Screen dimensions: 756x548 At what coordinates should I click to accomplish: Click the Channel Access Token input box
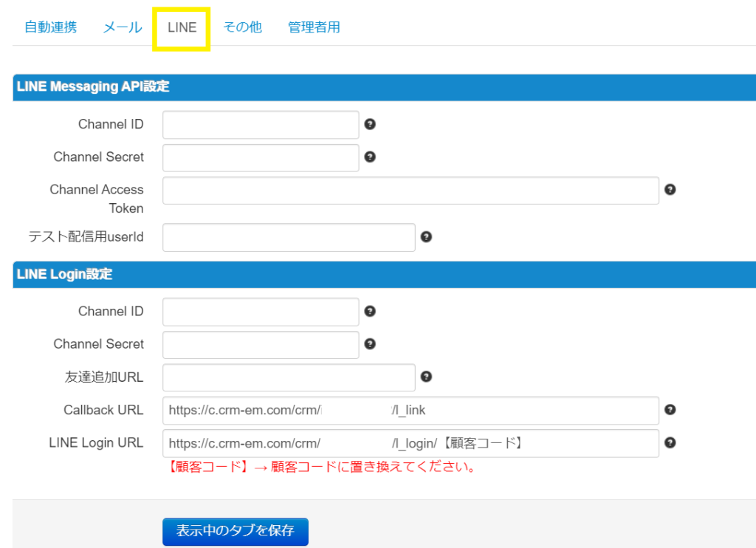tap(410, 191)
